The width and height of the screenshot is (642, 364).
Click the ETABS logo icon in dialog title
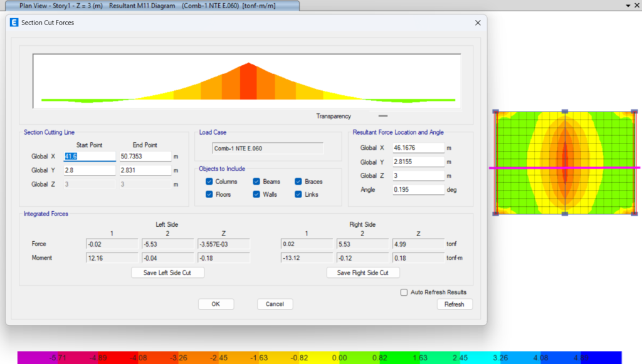15,23
